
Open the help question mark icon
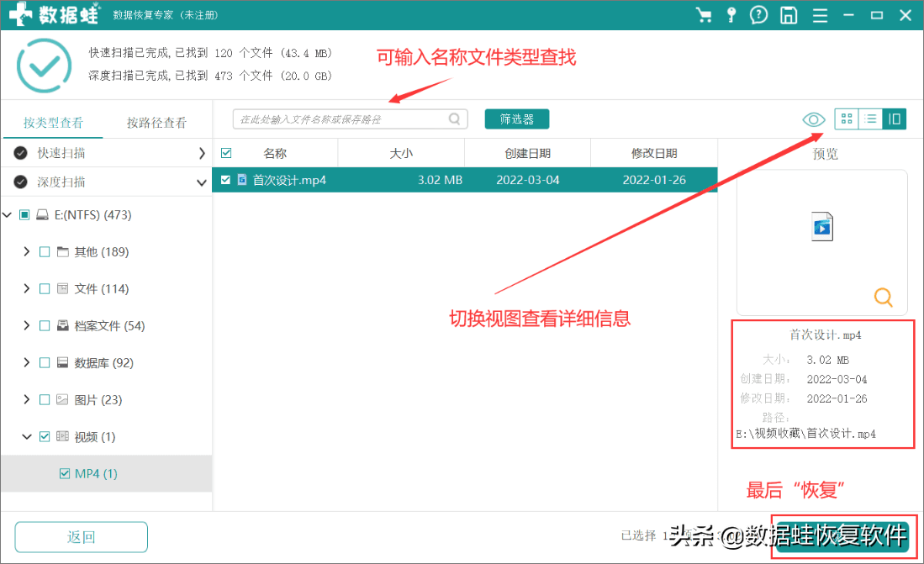point(759,15)
